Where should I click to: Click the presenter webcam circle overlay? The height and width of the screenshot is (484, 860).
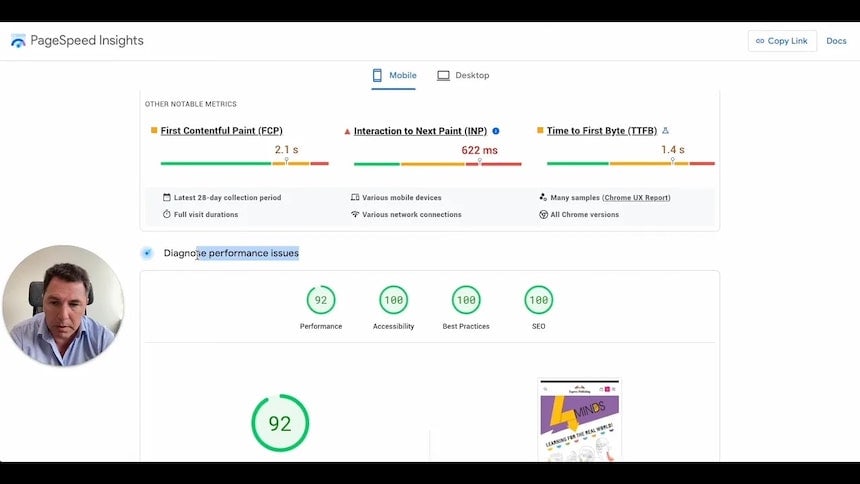click(x=63, y=306)
